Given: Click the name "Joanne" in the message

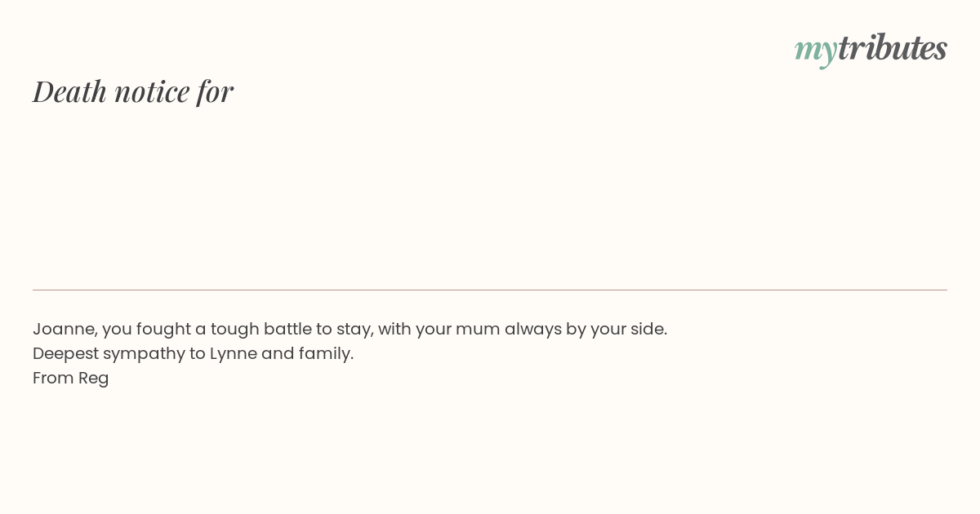Looking at the screenshot, I should click(x=64, y=329).
